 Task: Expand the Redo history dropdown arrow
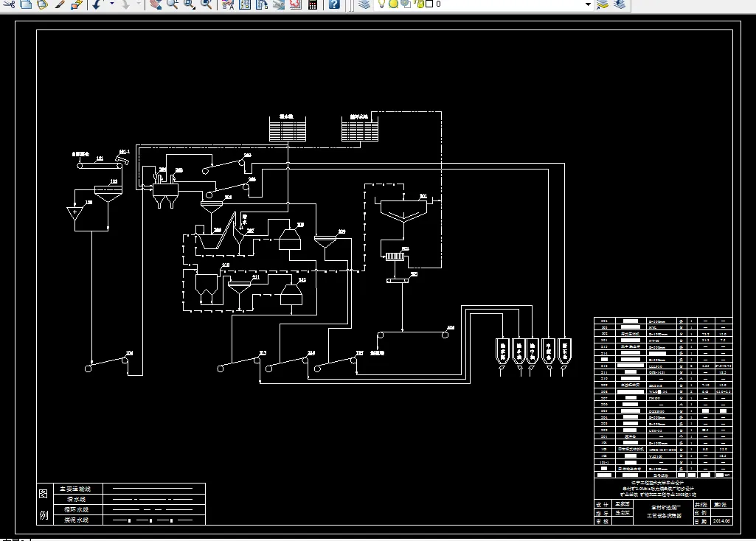click(x=139, y=4)
